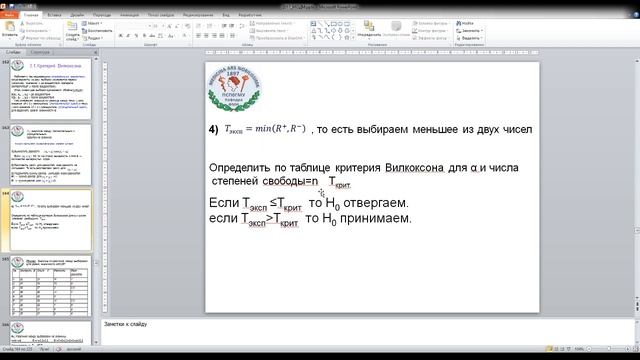Screen dimensions: 640x360
Task: Click the Reset (Восстановить) slide button
Action: click(97, 31)
